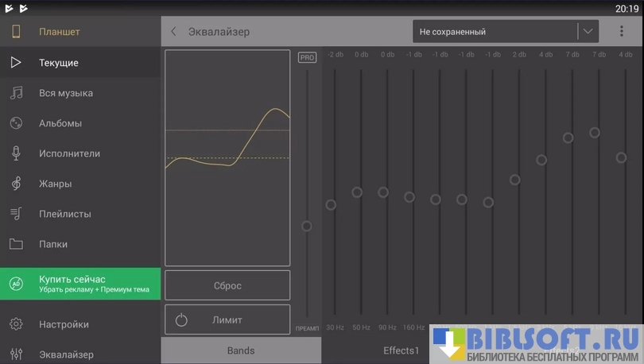This screenshot has width=644, height=364.
Task: Tap the Купить сейчас banner
Action: [80, 284]
